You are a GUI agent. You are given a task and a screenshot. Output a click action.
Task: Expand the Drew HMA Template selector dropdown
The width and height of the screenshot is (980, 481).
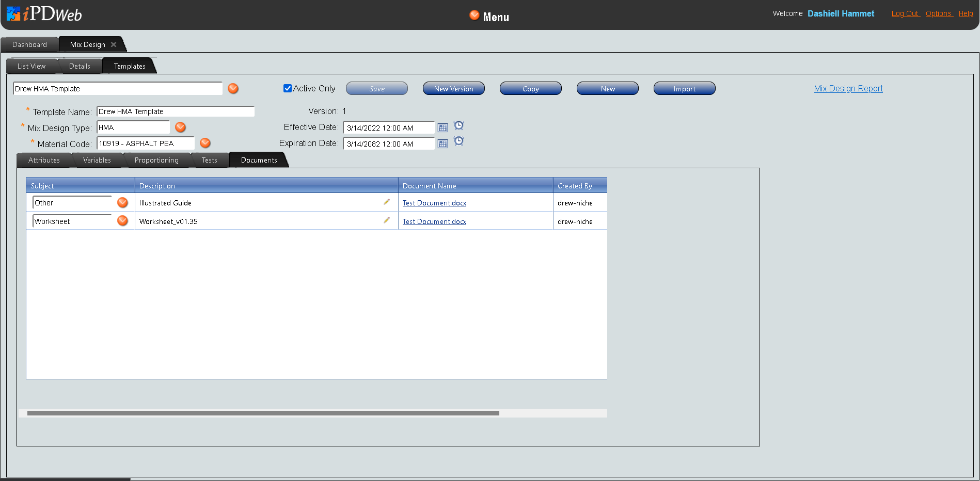click(233, 89)
